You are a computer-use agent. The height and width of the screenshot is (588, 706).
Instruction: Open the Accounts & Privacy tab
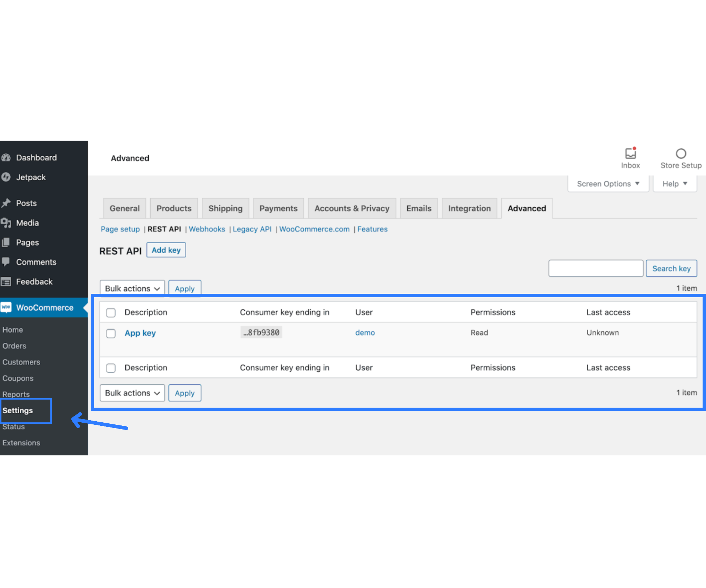(x=352, y=208)
